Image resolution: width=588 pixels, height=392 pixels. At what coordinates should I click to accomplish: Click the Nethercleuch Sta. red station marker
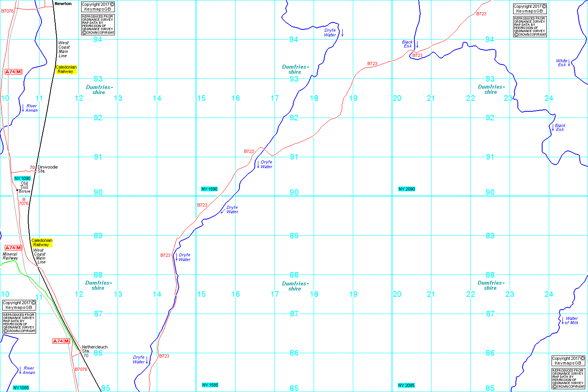pos(80,351)
